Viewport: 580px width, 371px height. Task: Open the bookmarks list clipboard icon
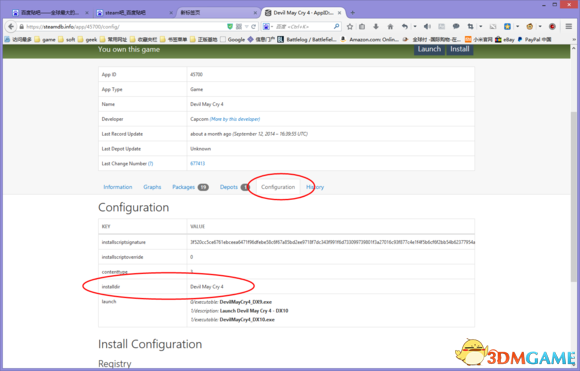tap(362, 27)
